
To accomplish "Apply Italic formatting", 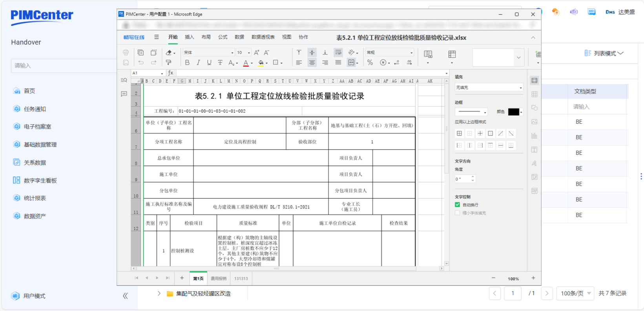I will point(198,62).
